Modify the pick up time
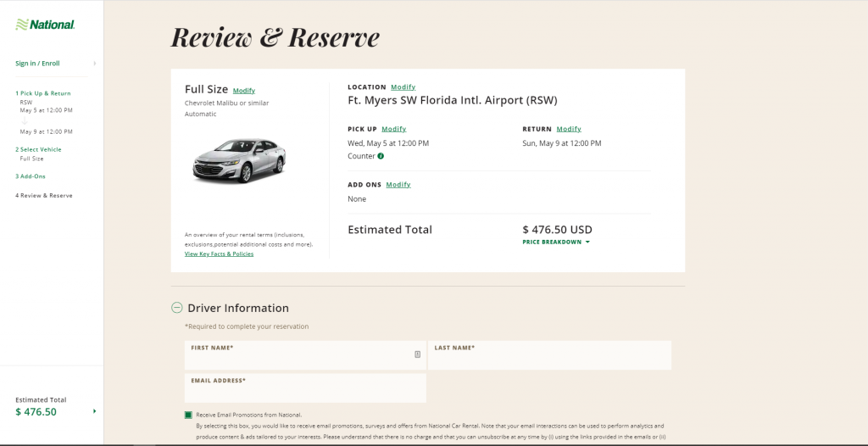The width and height of the screenshot is (868, 446). [393, 129]
